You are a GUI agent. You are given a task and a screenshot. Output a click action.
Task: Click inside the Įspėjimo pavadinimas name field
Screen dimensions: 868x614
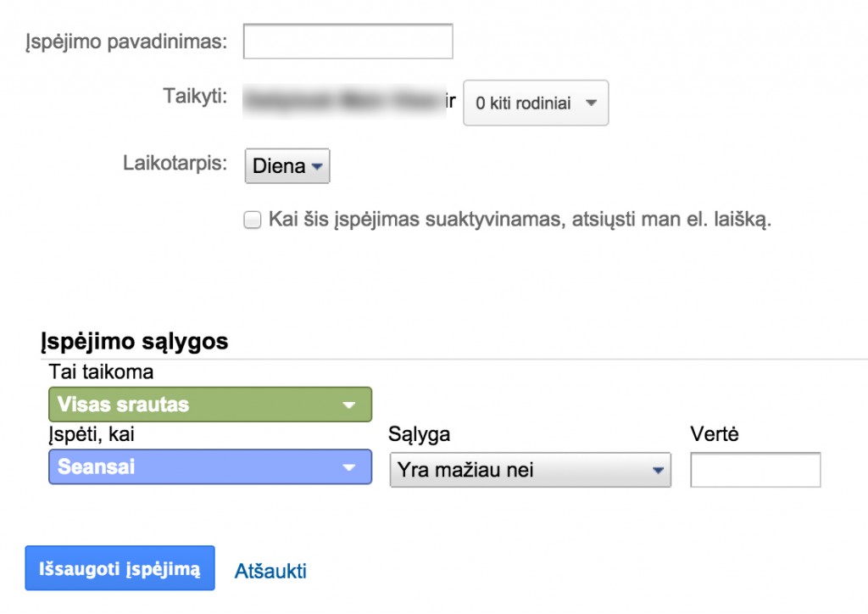pyautogui.click(x=347, y=40)
